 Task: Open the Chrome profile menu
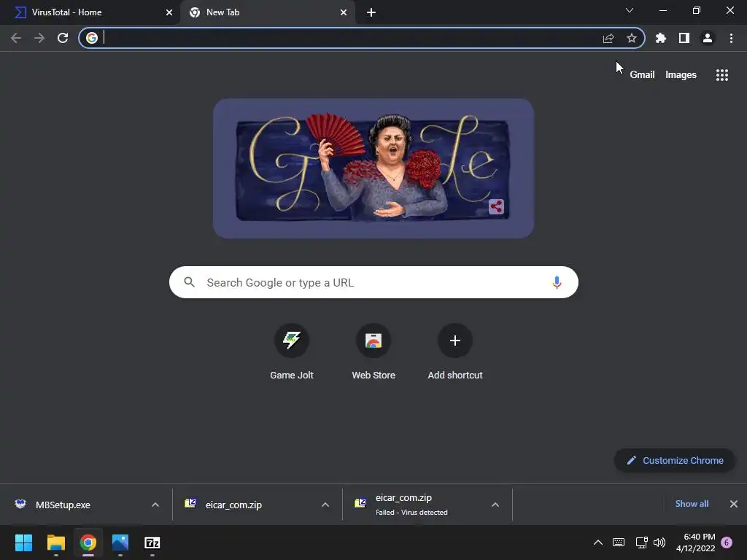(x=708, y=38)
